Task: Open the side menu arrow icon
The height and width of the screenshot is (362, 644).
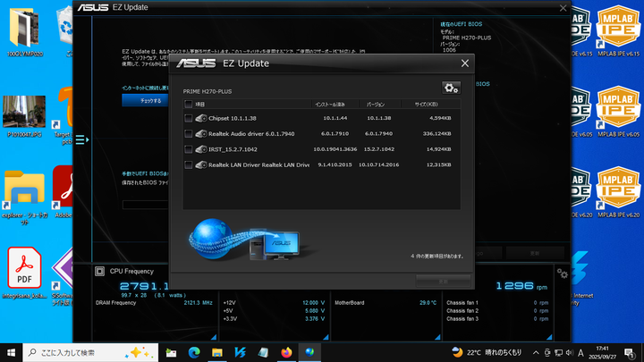Action: tap(80, 140)
